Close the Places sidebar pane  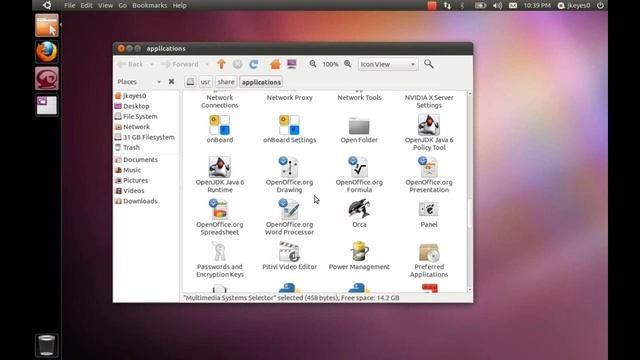pos(171,82)
